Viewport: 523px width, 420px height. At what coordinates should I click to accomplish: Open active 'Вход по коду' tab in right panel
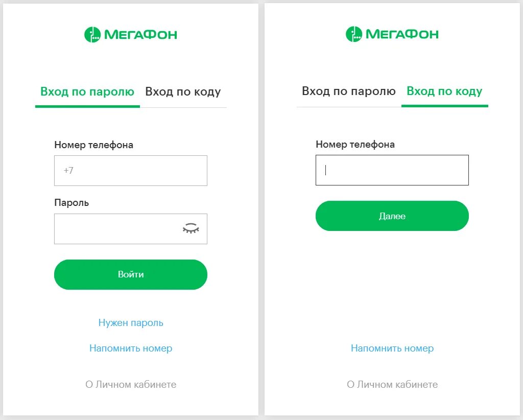[x=445, y=91]
